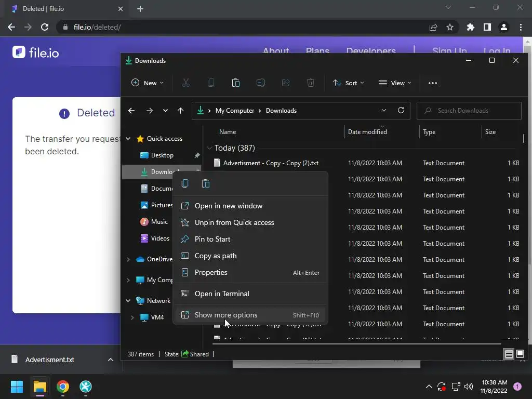Click the Copy icon in Explorer toolbar
The height and width of the screenshot is (399, 532).
coord(211,83)
